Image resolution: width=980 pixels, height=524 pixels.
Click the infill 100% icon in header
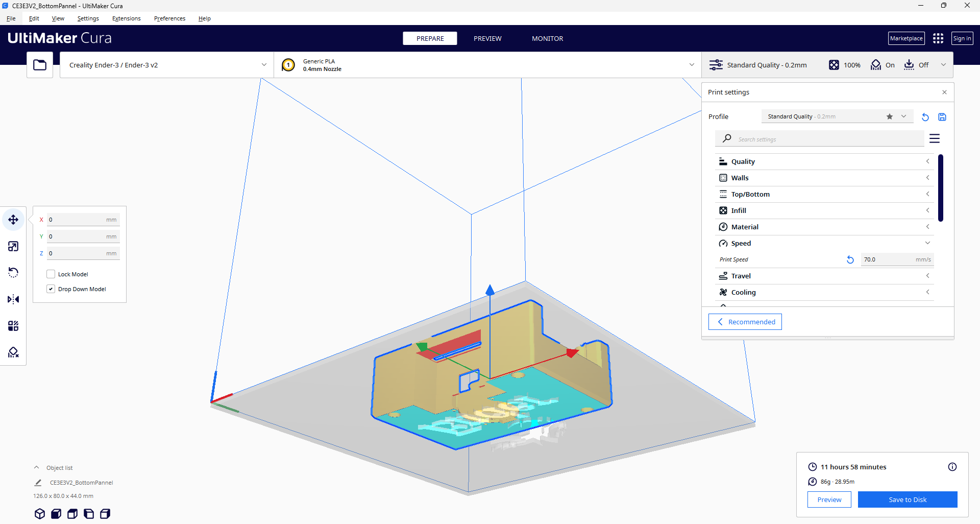click(x=834, y=65)
